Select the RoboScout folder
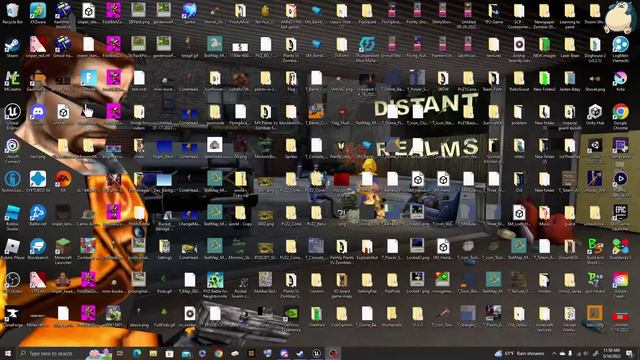Image resolution: width=640 pixels, height=360 pixels. pos(519,80)
